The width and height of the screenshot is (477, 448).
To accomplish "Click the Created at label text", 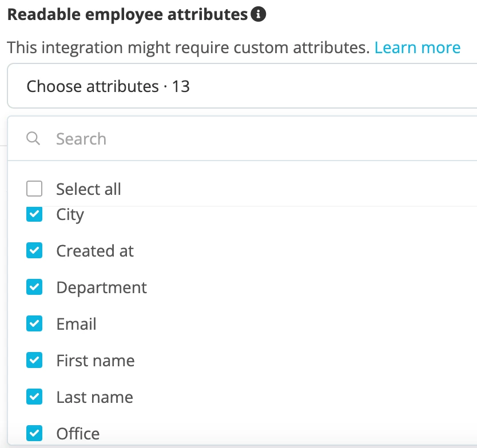I will [95, 251].
